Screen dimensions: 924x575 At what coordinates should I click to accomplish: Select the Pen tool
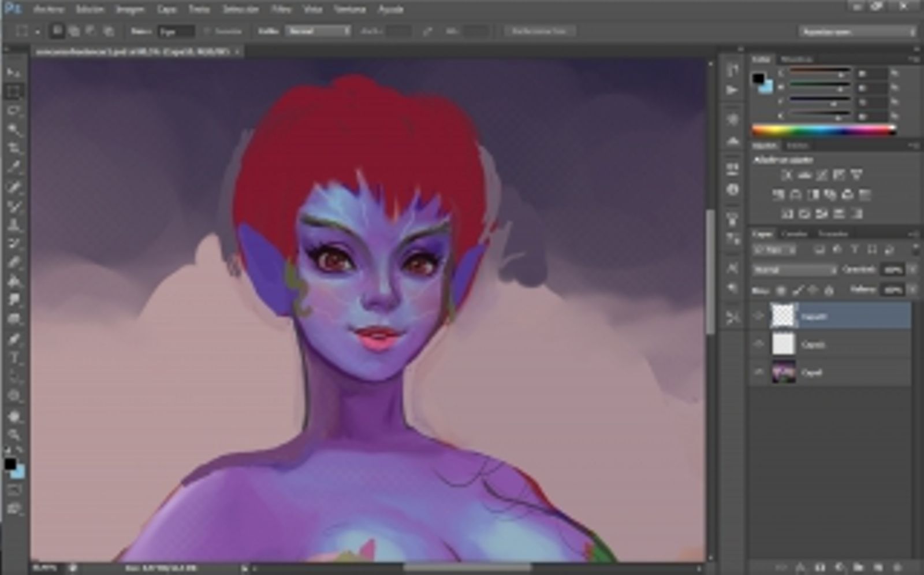14,339
